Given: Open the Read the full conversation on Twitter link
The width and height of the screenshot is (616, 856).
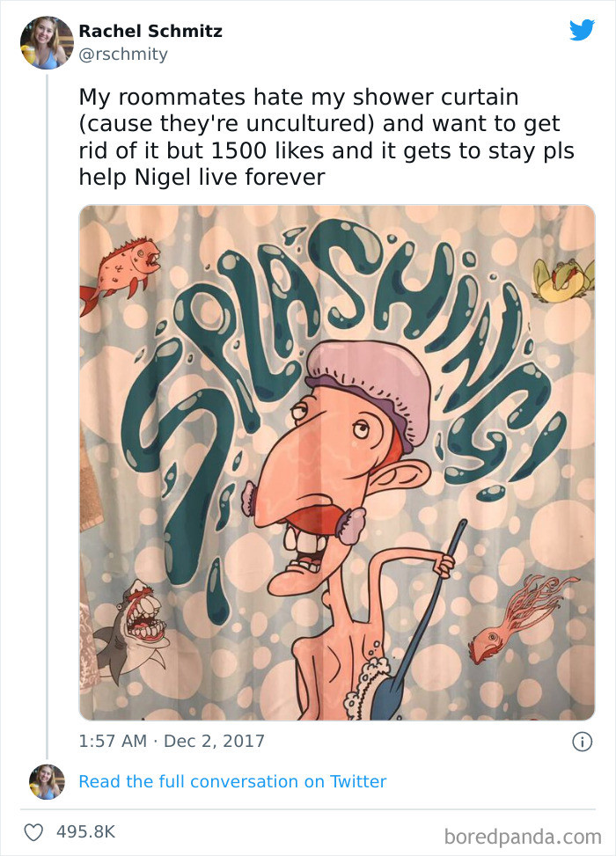Looking at the screenshot, I should point(233,781).
